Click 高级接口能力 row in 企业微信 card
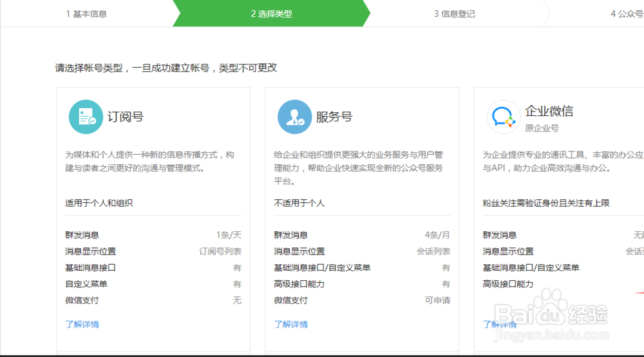The image size is (644, 357). click(x=563, y=284)
